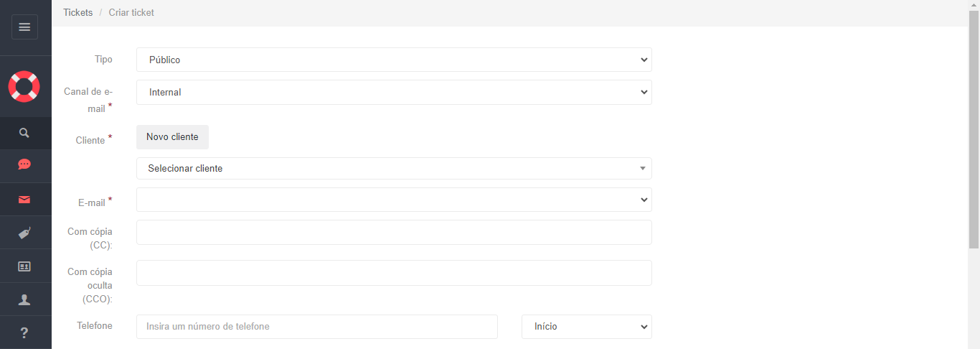Open the search magnifier icon in sidebar
Image resolution: width=980 pixels, height=349 pixels.
pos(24,133)
